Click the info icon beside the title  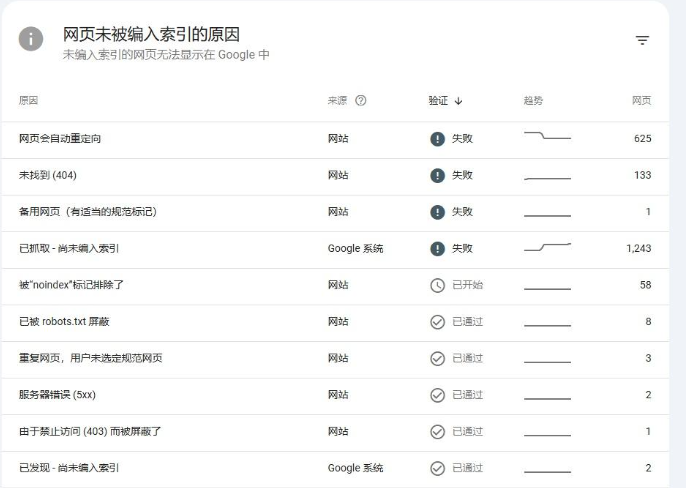point(31,39)
